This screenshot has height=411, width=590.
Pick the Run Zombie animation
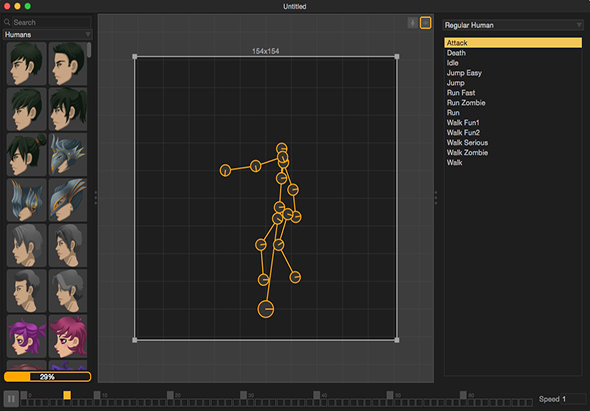point(513,103)
